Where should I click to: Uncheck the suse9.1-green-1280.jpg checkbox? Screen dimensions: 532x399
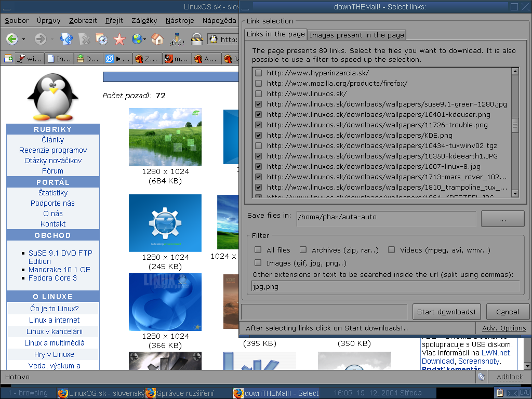(259, 104)
